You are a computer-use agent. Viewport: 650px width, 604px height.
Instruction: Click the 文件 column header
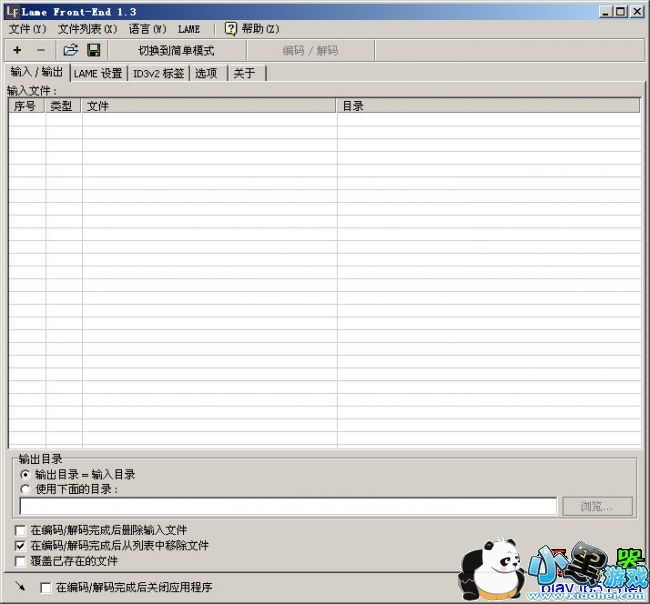tap(209, 106)
